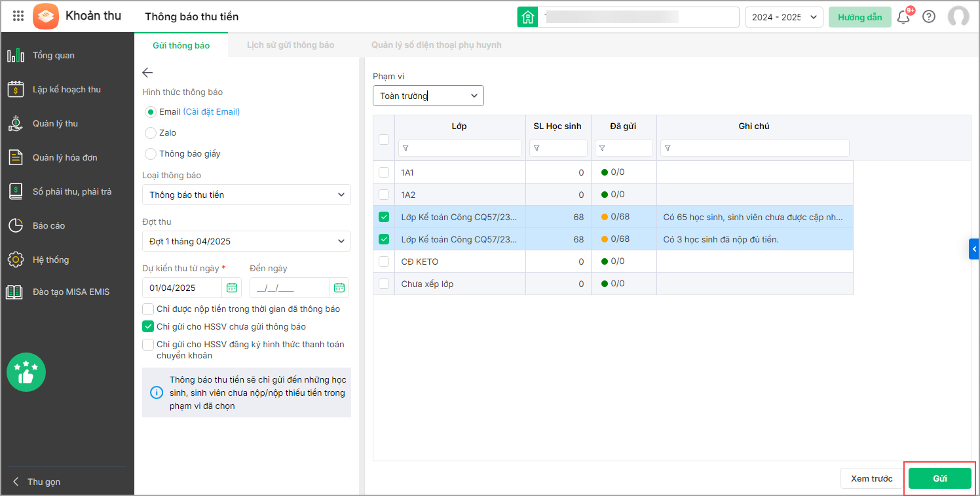Click the user avatar icon

point(958,17)
